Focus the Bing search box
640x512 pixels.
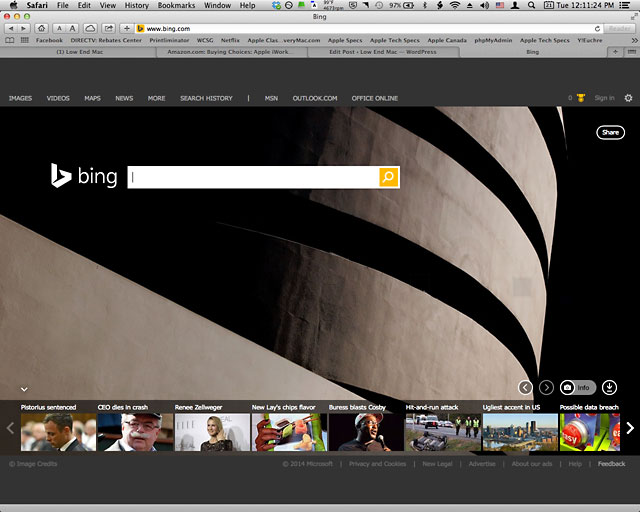click(x=253, y=177)
